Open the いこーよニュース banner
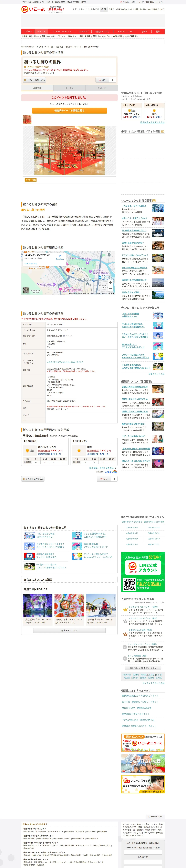 tap(143, 743)
